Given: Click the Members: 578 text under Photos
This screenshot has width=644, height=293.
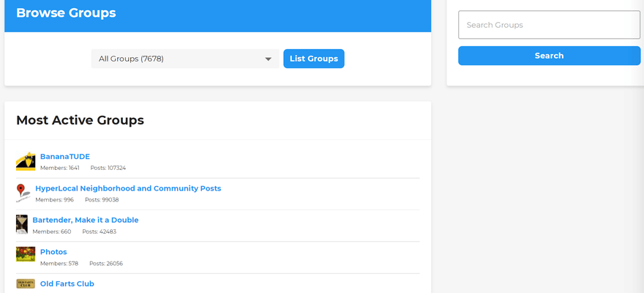Looking at the screenshot, I should click(59, 264).
